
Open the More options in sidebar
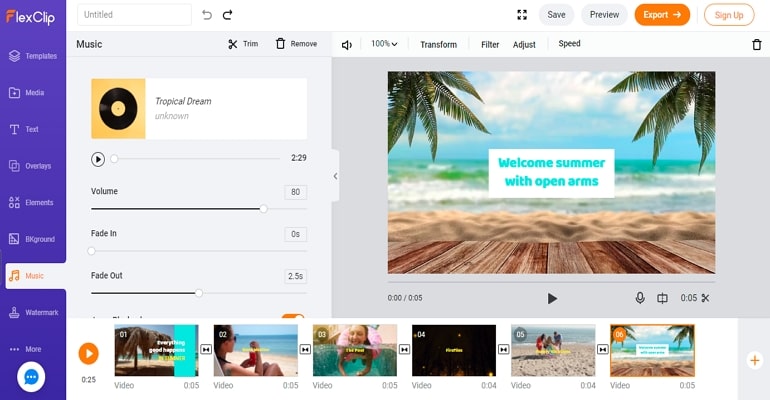pos(26,349)
